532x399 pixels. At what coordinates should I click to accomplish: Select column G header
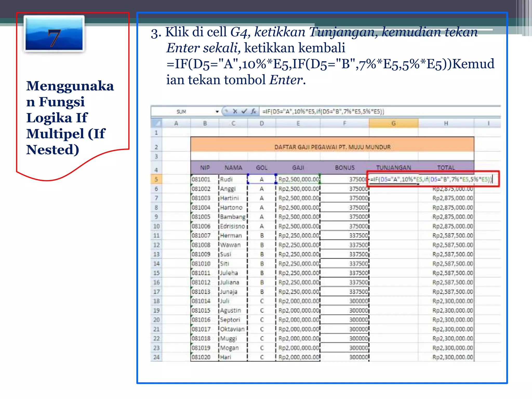[x=393, y=123]
